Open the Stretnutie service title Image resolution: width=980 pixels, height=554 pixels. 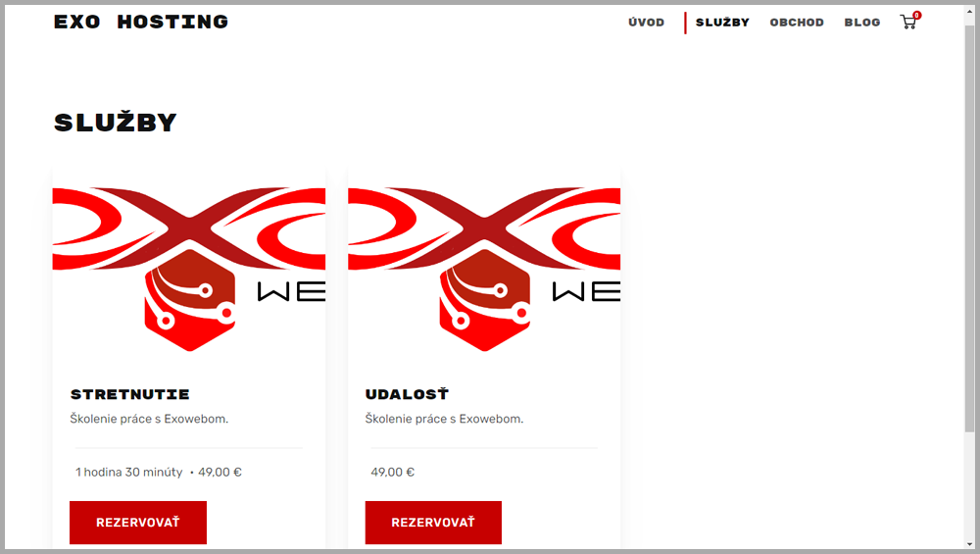(x=130, y=394)
